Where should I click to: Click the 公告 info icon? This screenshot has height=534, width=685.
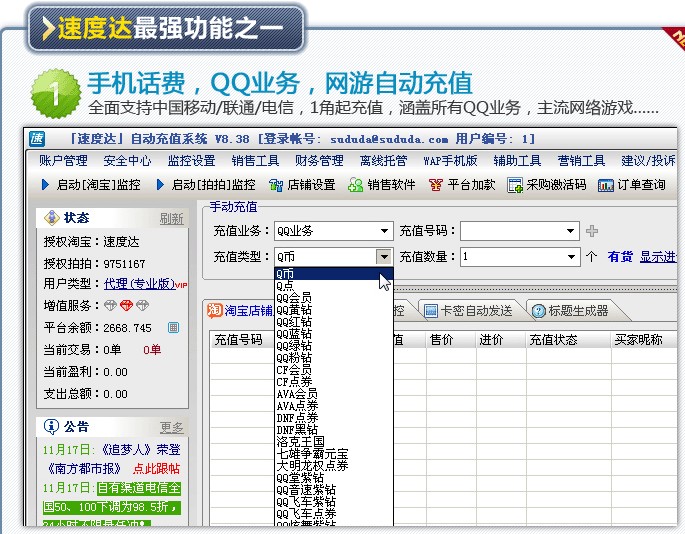coord(51,426)
